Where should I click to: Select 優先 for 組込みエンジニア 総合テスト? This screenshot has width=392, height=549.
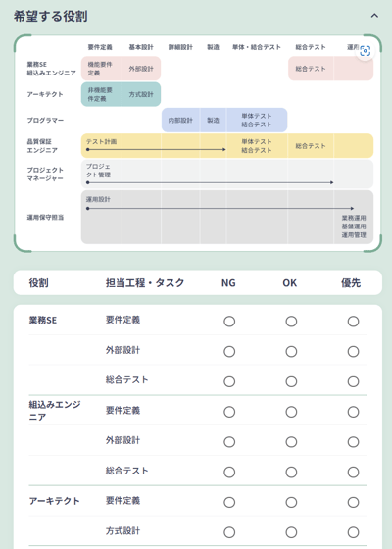tap(353, 472)
